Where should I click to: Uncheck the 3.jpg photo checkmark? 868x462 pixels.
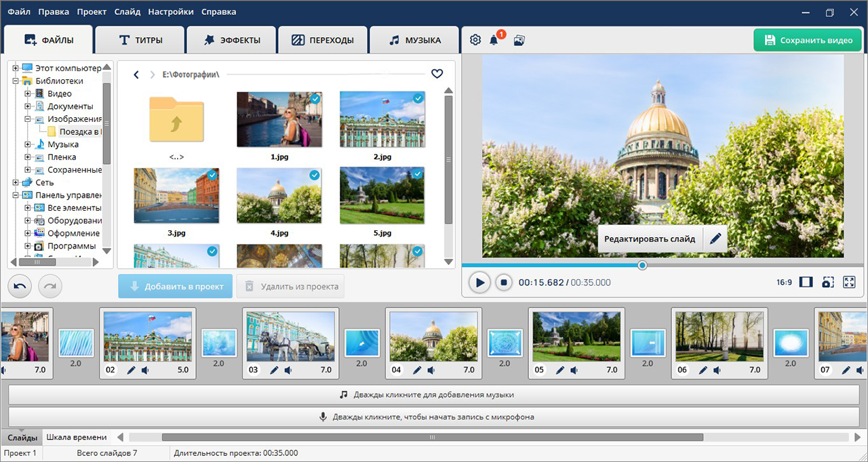pos(212,175)
